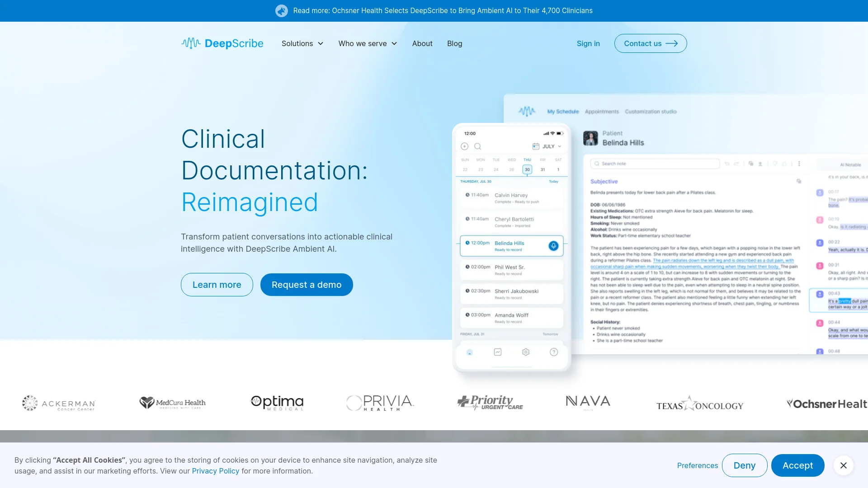
Task: Click the NAVA logo
Action: 588,402
